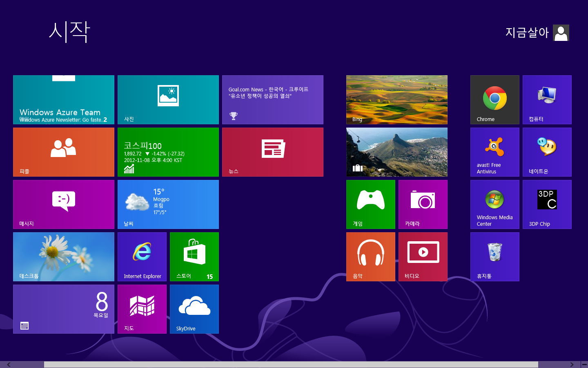The width and height of the screenshot is (588, 368).
Task: Open avast! Free Antivirus tile
Action: click(x=494, y=152)
